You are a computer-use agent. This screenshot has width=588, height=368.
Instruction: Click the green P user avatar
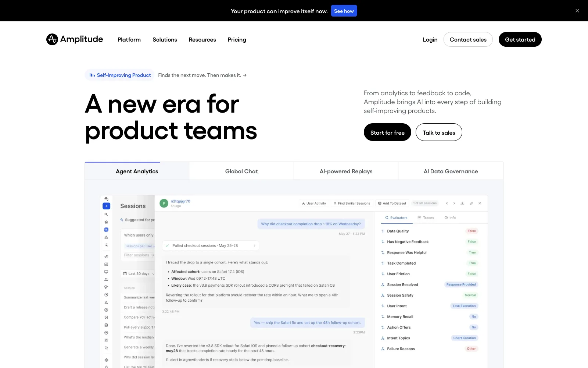[x=164, y=203]
